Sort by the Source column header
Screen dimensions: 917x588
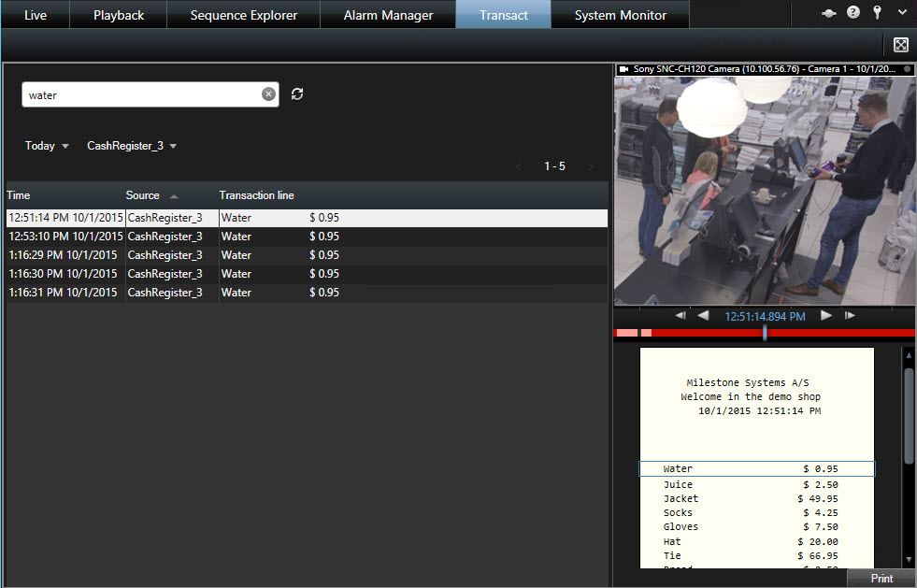pyautogui.click(x=143, y=195)
